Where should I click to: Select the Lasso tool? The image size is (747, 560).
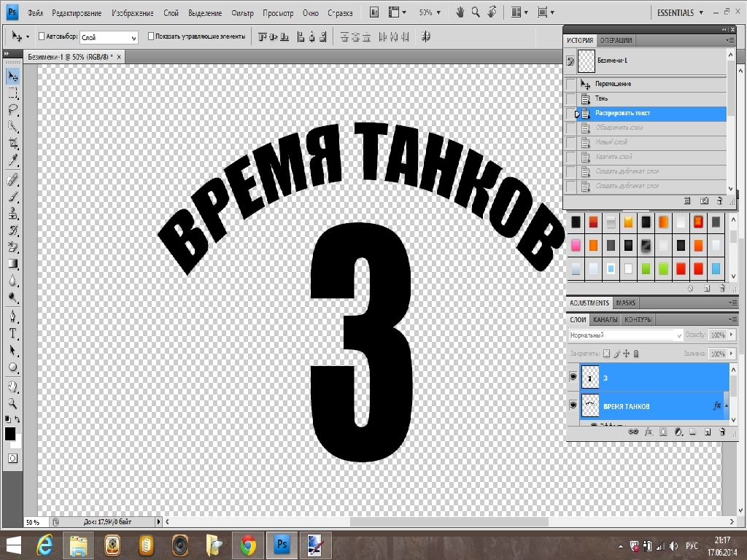click(12, 110)
